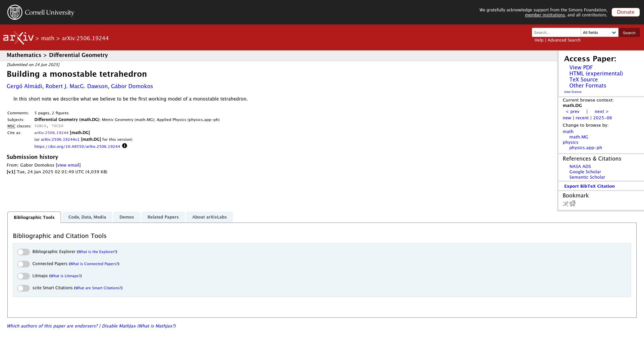Go to previous paper with prev link
The height and width of the screenshot is (362, 644).
(x=573, y=112)
